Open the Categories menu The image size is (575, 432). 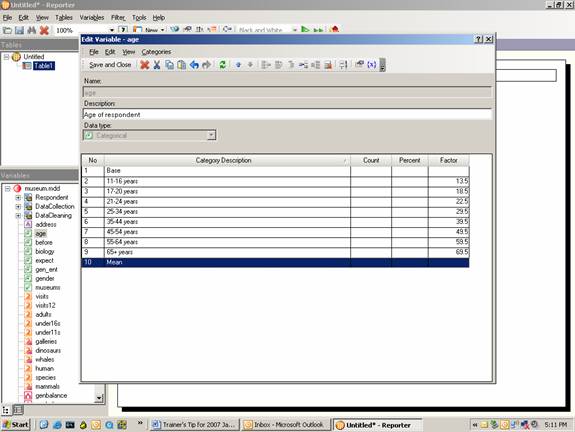click(156, 52)
